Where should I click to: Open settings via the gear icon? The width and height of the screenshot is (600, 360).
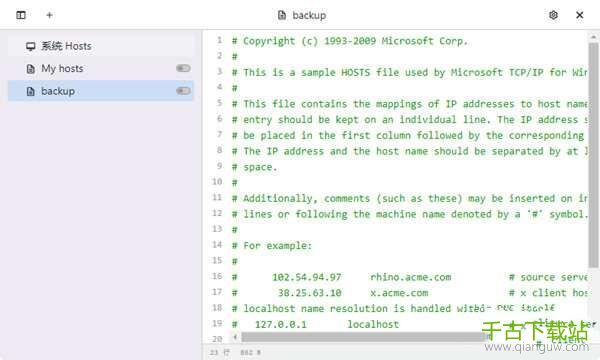click(x=553, y=15)
